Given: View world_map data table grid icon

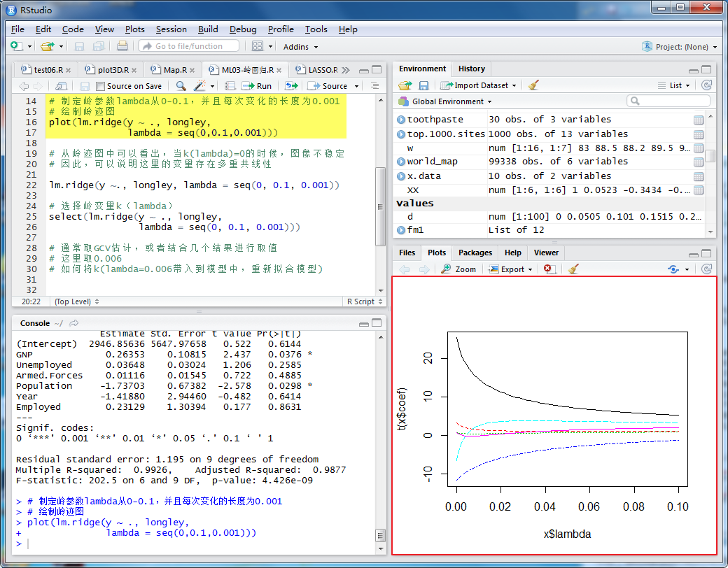Looking at the screenshot, I should tap(699, 162).
